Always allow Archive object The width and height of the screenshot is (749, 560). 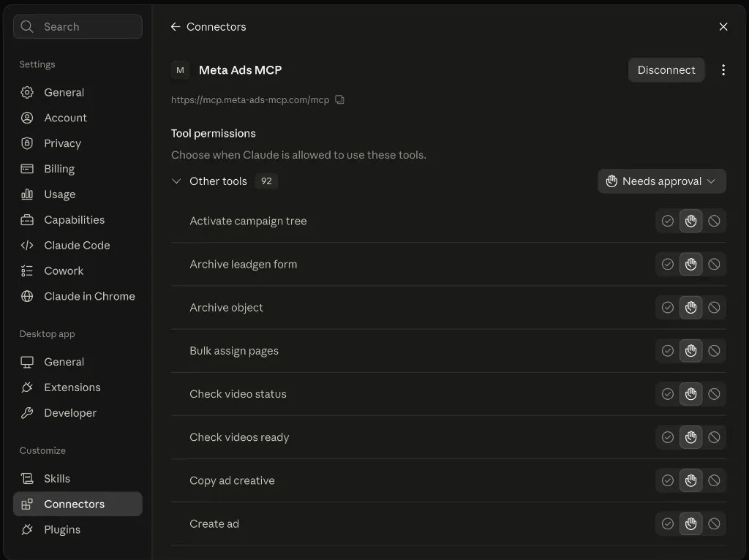[x=667, y=308]
